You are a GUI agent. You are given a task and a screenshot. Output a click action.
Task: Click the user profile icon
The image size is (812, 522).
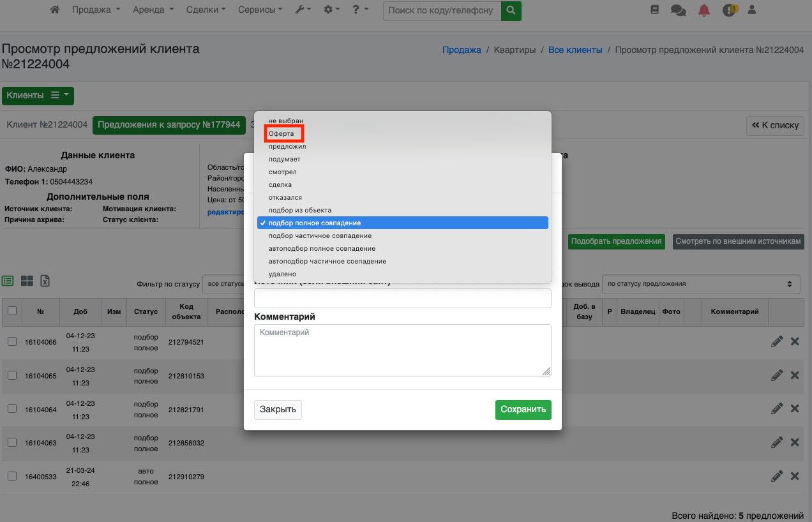point(751,10)
